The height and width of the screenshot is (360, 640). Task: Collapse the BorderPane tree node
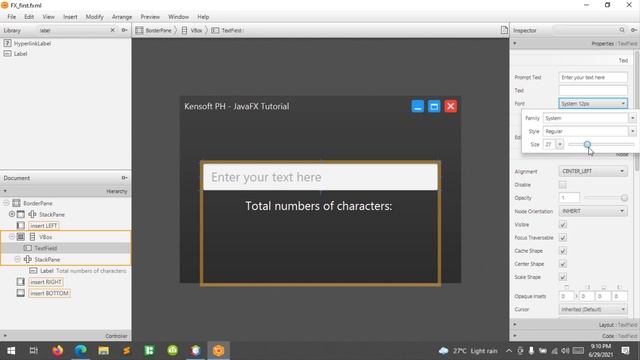tap(6, 203)
